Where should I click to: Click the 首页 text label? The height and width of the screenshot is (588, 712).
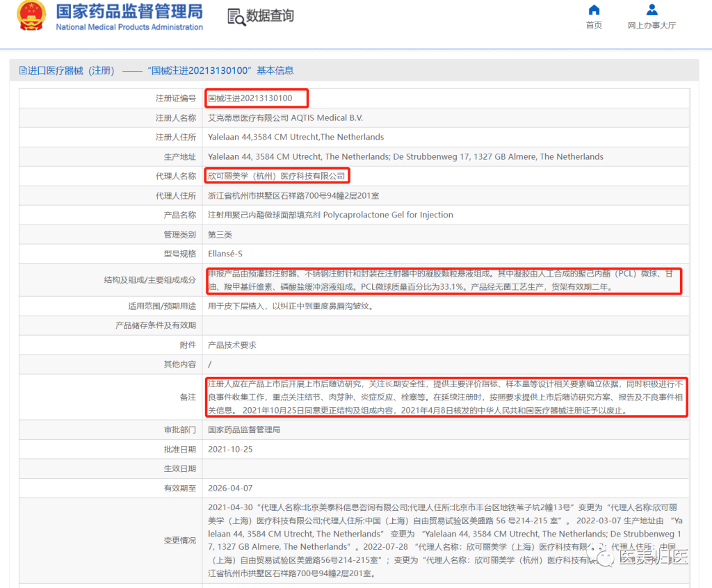pyautogui.click(x=594, y=26)
